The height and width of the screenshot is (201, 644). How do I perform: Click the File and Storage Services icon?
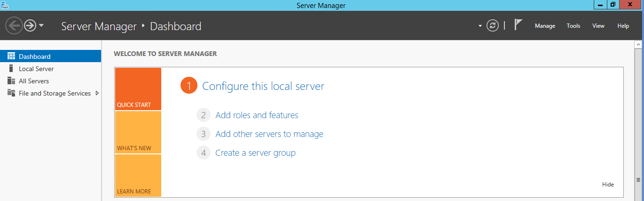click(x=11, y=93)
